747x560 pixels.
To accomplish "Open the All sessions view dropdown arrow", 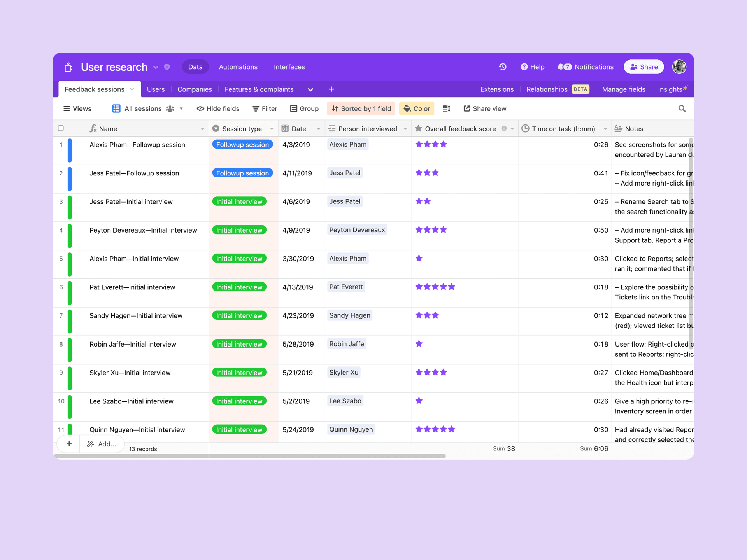I will (181, 109).
